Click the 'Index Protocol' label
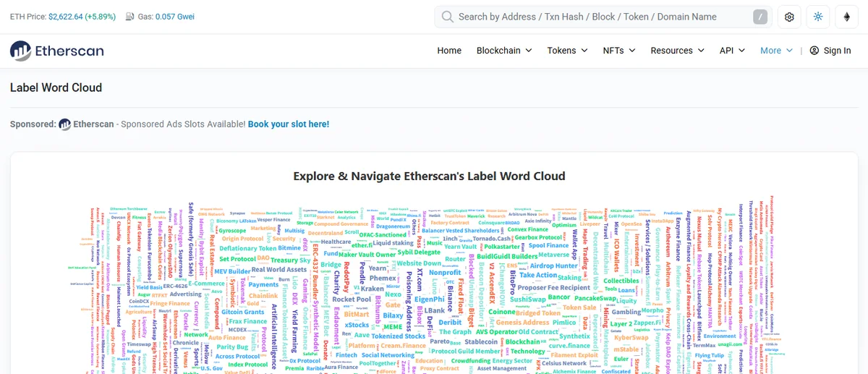This screenshot has width=868, height=374. point(248,365)
